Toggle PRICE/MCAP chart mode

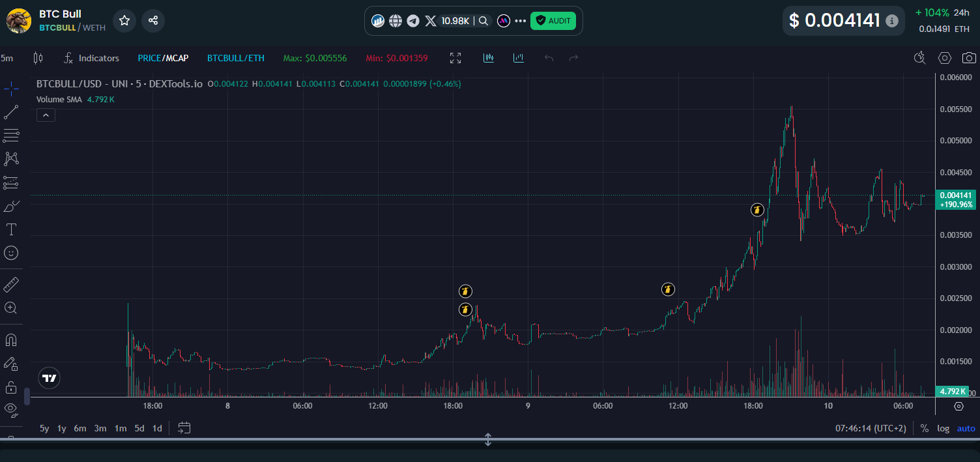[163, 58]
